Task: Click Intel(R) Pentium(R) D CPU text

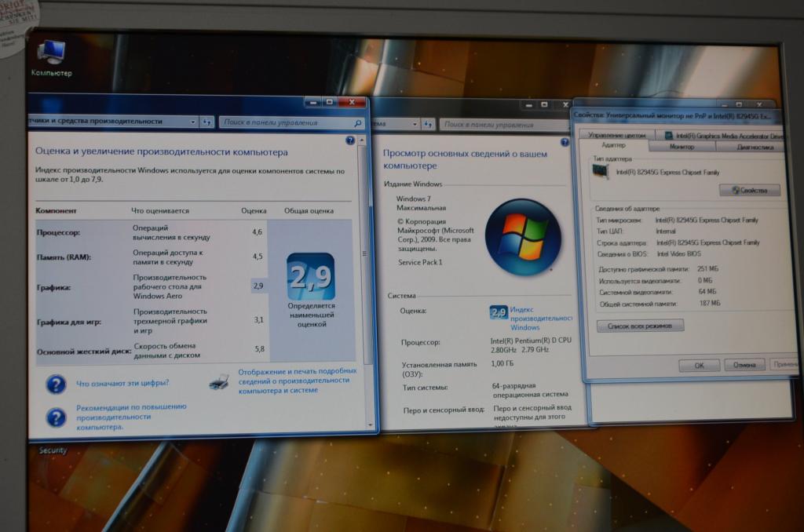Action: [x=531, y=341]
